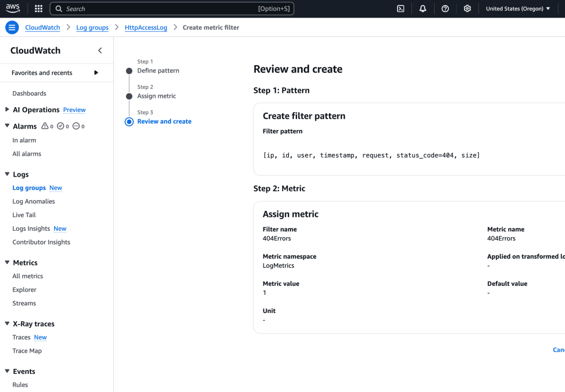Screen dimensions: 565x392
Task: Collapse the CloudWatch sidebar with the chevron
Action: click(x=100, y=51)
